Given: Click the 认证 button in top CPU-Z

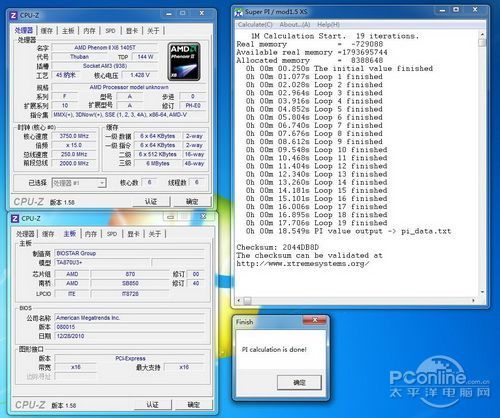Looking at the screenshot, I should [x=151, y=201].
